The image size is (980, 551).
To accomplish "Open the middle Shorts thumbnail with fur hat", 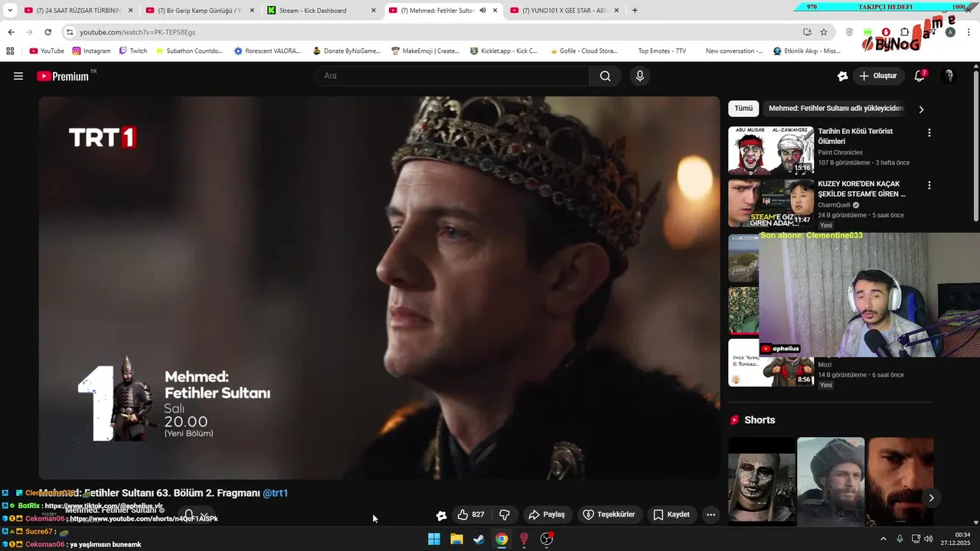I will 831,481.
